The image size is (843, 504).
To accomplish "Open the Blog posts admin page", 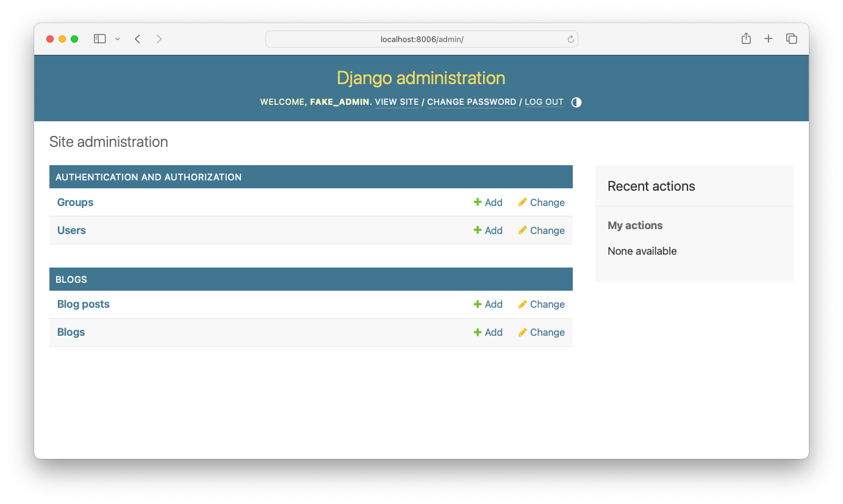I will 83,304.
